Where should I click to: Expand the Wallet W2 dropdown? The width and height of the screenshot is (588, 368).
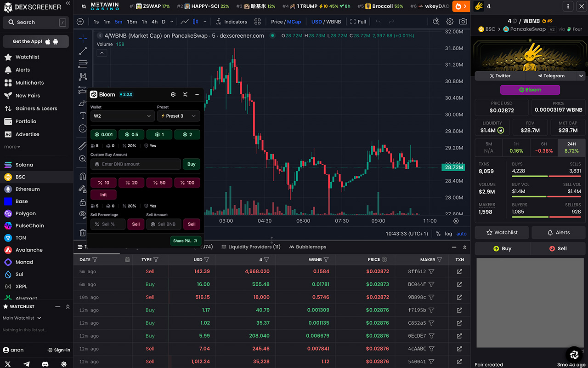[123, 116]
